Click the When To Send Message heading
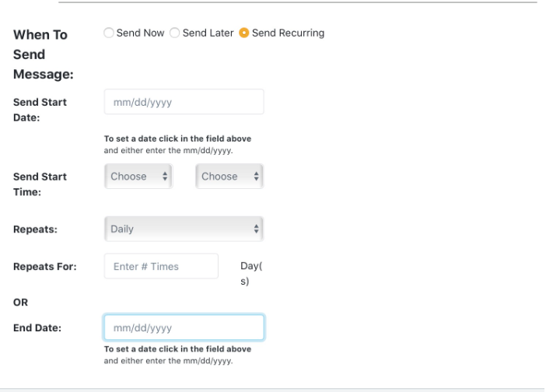 (44, 54)
